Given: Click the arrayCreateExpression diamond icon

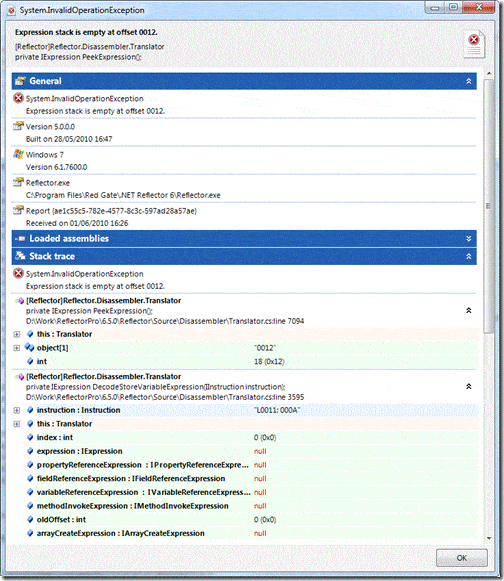Looking at the screenshot, I should (30, 533).
